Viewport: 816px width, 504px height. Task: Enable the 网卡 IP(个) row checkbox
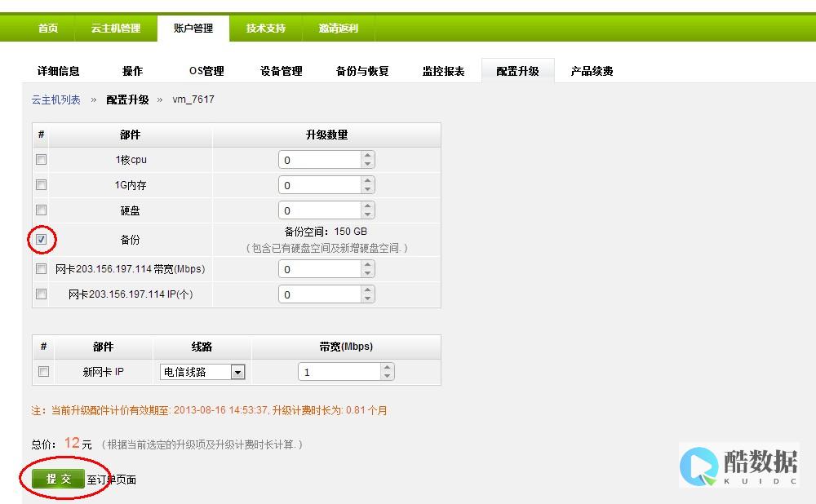(x=41, y=294)
